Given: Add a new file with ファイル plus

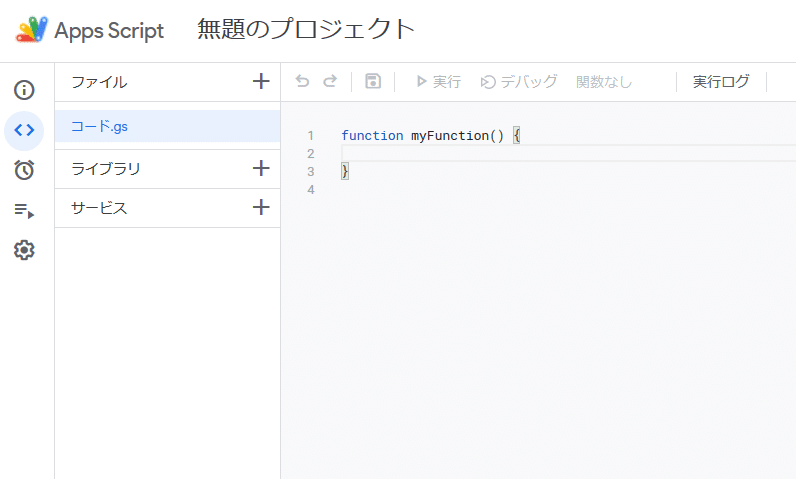Looking at the screenshot, I should pyautogui.click(x=261, y=81).
